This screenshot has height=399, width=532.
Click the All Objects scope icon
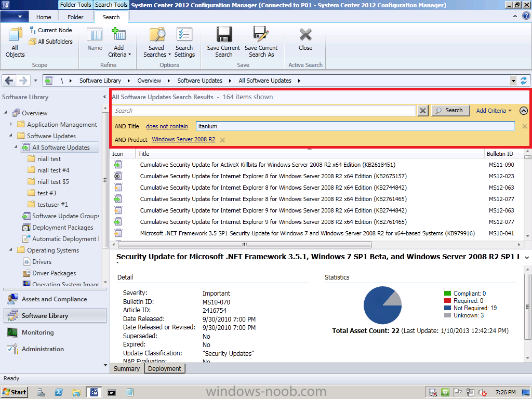[15, 42]
